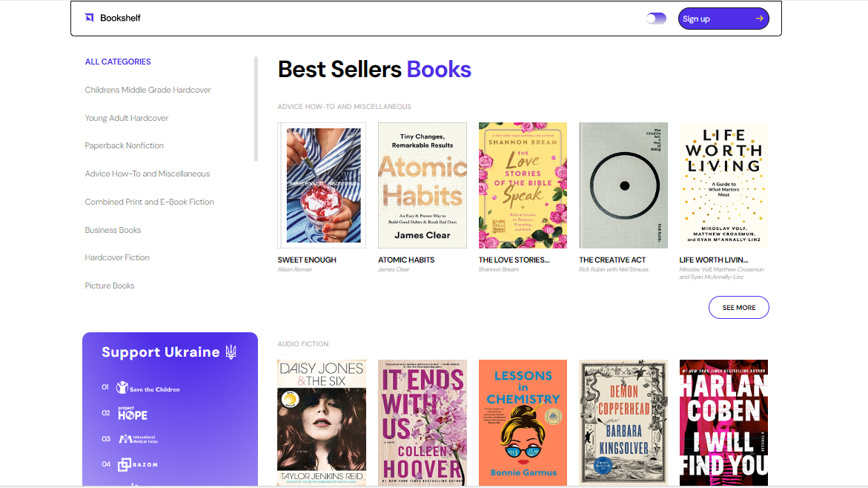Screen dimensions: 868x488
Task: Select the Hardcover Fiction category
Action: point(117,257)
